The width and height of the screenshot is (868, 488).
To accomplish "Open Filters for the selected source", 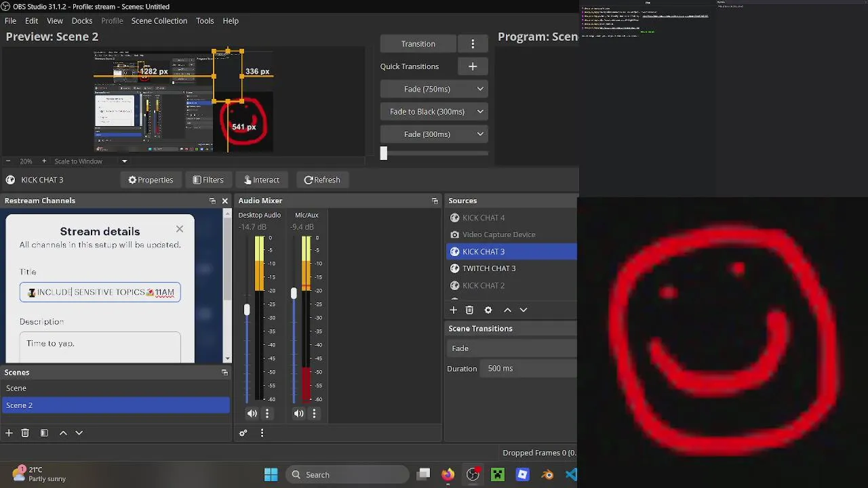I will [x=208, y=180].
